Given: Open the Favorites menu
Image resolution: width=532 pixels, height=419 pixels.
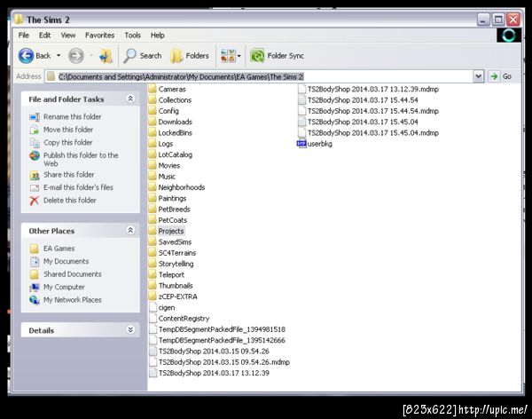Looking at the screenshot, I should [99, 36].
